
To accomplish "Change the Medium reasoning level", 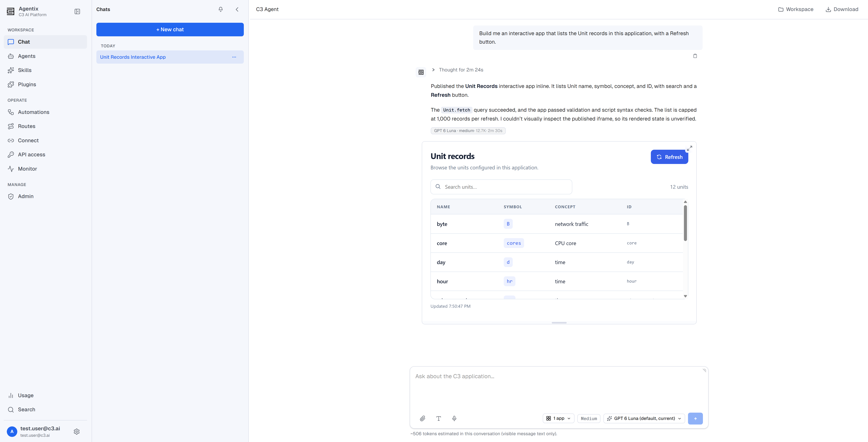I will [x=589, y=418].
